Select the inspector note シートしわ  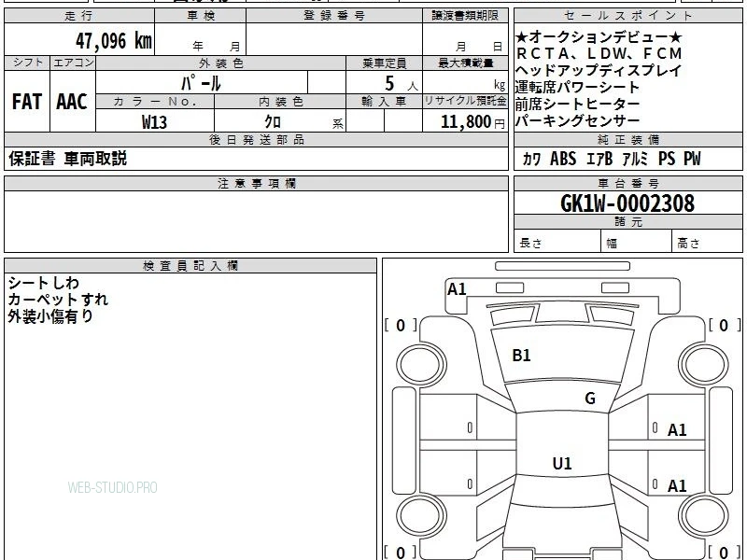pos(43,283)
